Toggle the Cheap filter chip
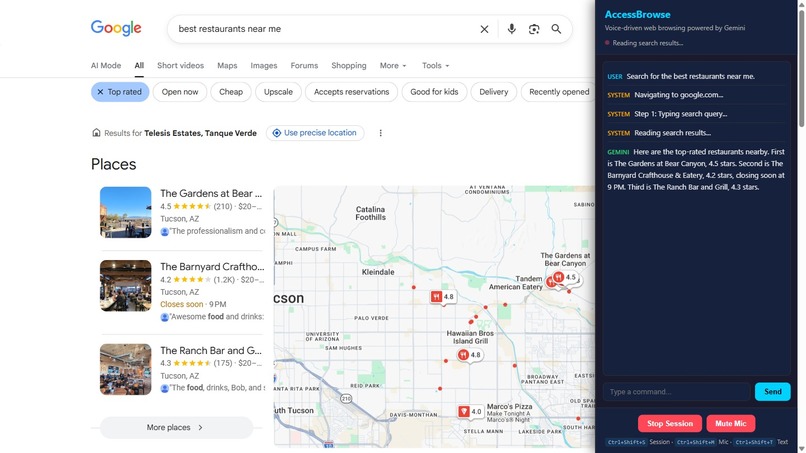Screen dimensions: 806x453 pos(231,92)
